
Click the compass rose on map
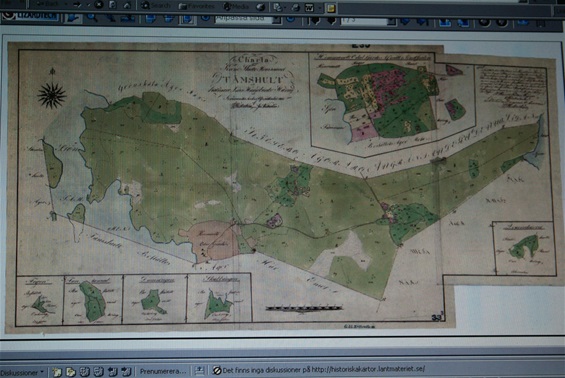52,94
